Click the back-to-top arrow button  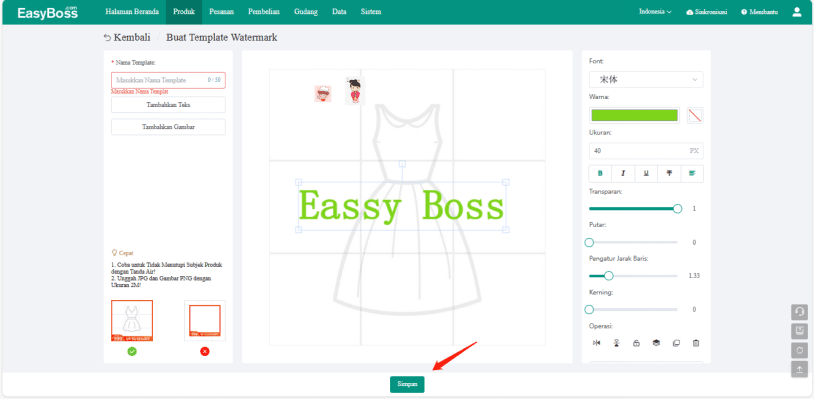[799, 369]
